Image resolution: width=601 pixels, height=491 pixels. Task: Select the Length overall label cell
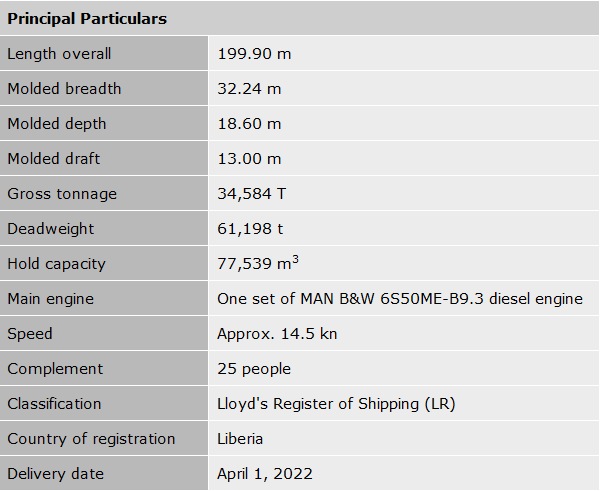(60, 54)
